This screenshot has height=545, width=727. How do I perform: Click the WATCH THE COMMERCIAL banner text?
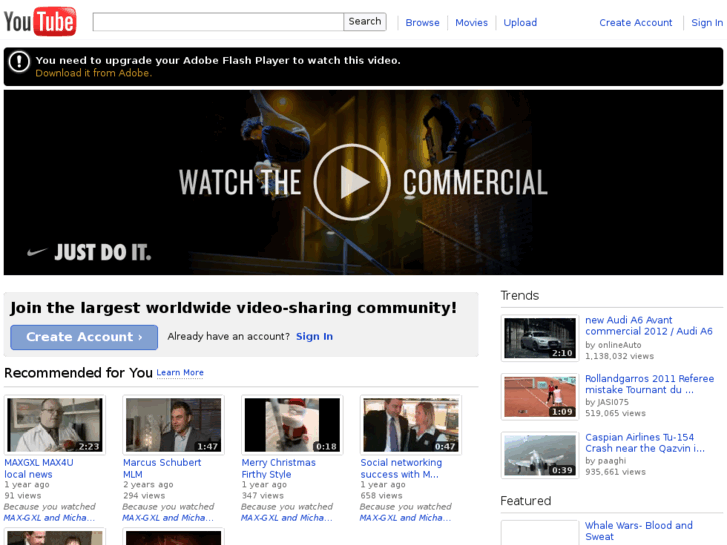point(363,182)
